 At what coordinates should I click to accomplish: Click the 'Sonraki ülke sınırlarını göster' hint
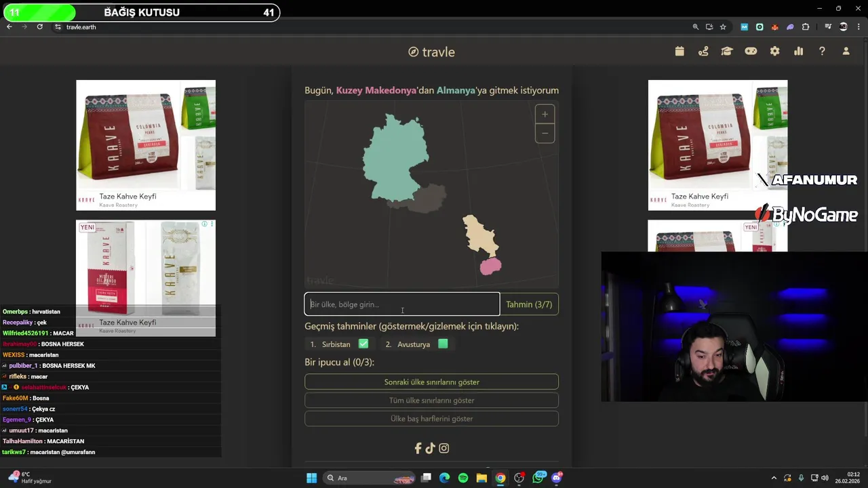[431, 382]
